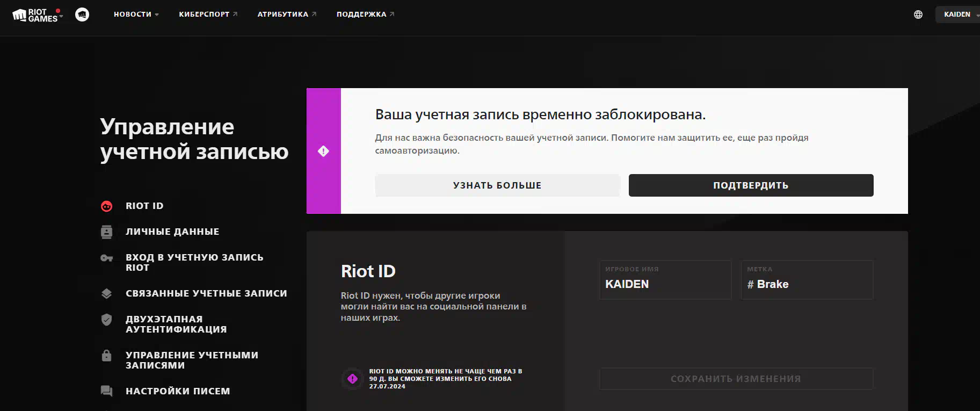Click the red Riot ID sidebar icon
980x411 pixels.
coord(107,206)
